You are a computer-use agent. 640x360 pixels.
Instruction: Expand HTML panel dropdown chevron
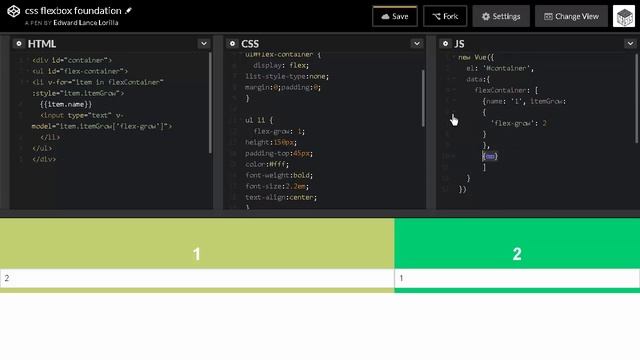[204, 43]
